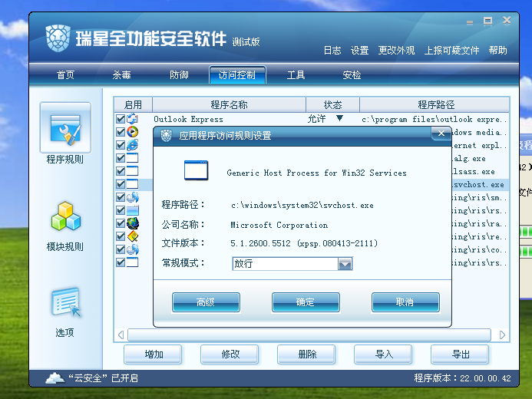Toggle the ris\ra rule checkbox
The image size is (532, 399).
pyautogui.click(x=121, y=223)
